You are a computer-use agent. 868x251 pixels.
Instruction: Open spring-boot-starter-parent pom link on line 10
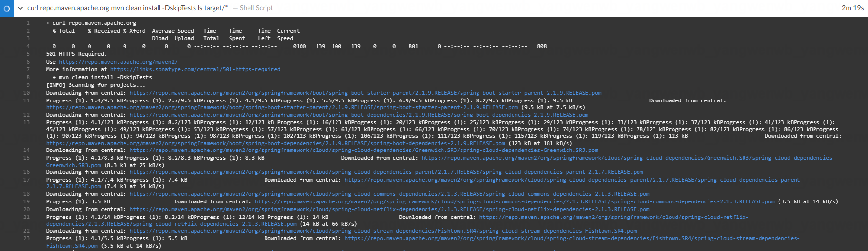pyautogui.click(x=365, y=93)
